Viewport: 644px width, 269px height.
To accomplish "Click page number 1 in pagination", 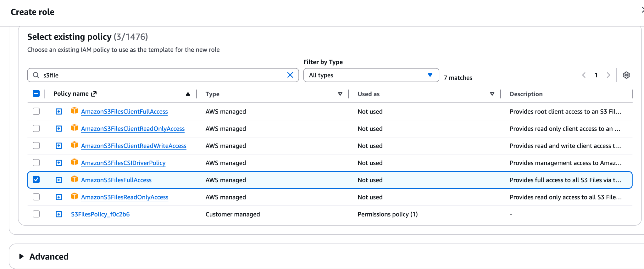I will (596, 75).
